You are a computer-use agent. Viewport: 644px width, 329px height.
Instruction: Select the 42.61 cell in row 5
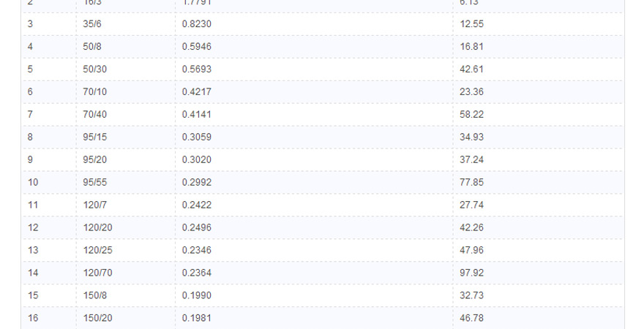(x=538, y=69)
